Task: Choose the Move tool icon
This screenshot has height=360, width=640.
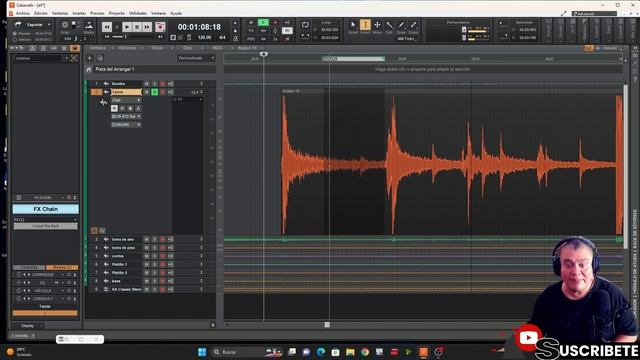Action: 377,25
